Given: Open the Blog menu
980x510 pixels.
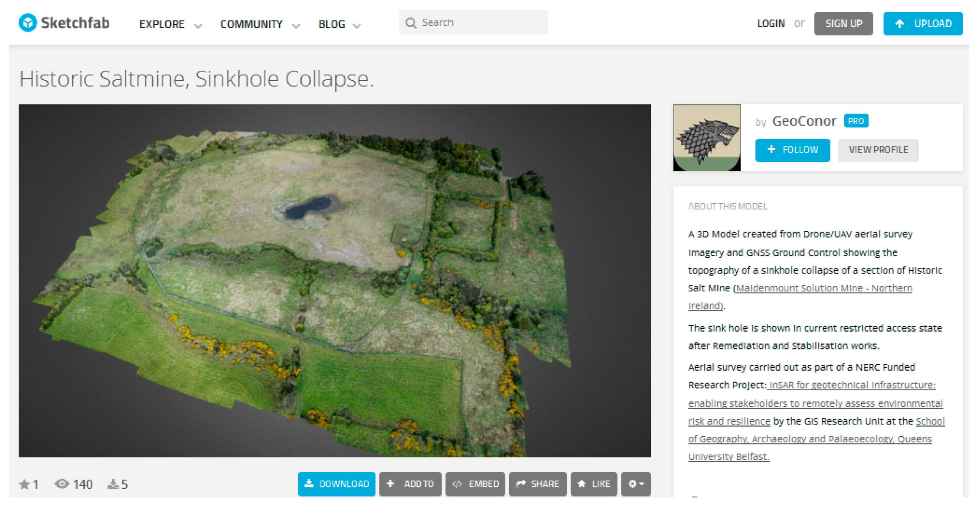Looking at the screenshot, I should [x=332, y=24].
